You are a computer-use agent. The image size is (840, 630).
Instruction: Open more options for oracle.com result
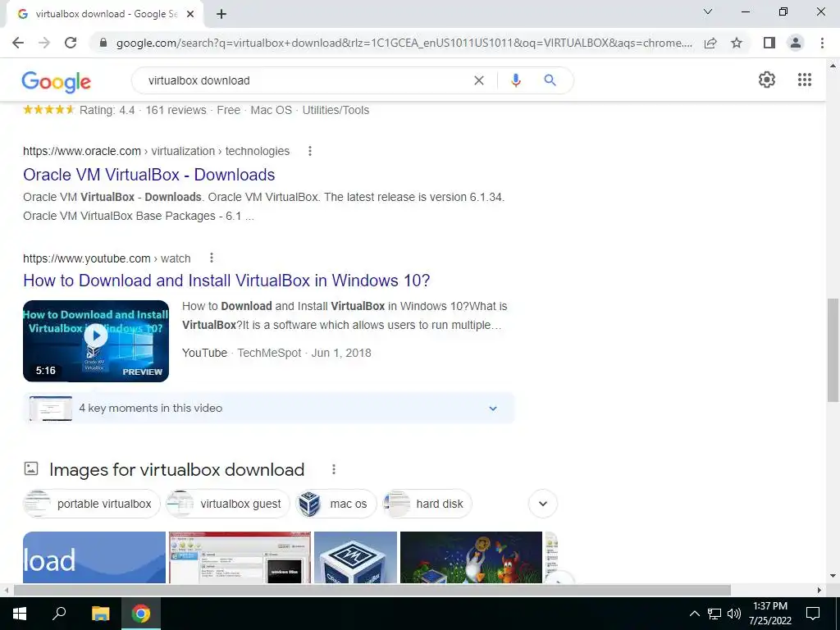[x=309, y=151]
